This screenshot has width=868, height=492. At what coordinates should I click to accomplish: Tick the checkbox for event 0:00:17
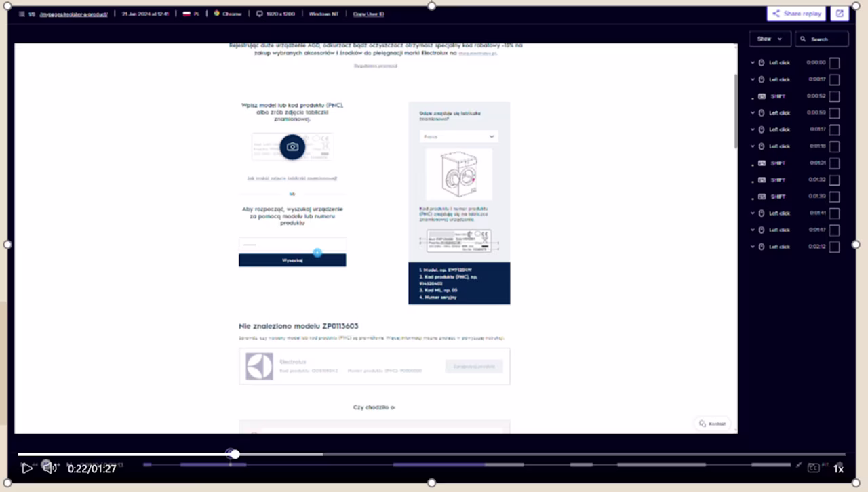(x=835, y=79)
